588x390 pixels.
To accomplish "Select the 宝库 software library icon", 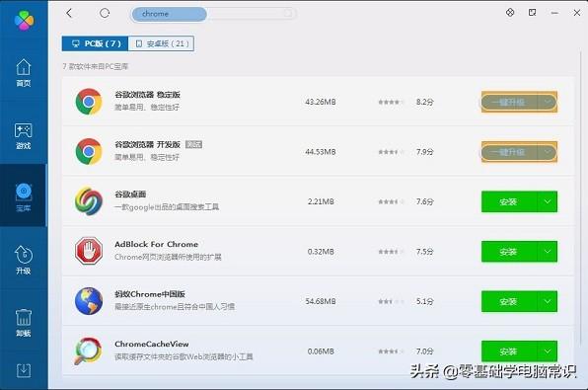I will [24, 197].
